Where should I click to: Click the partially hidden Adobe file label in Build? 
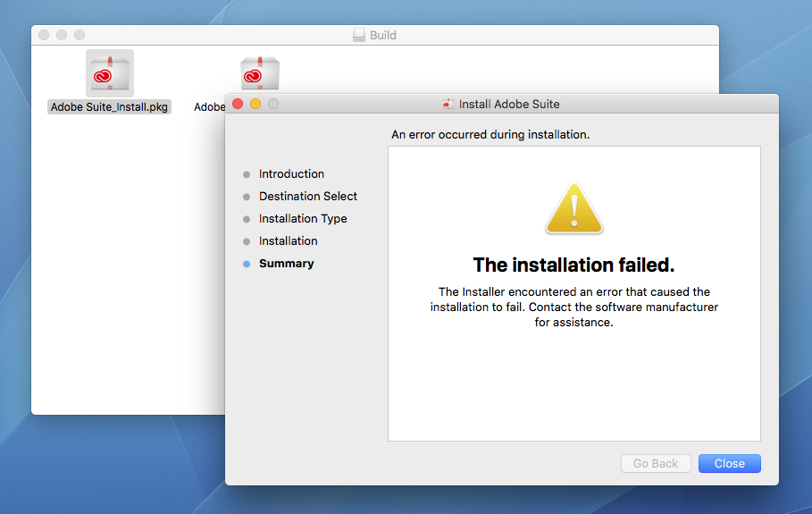(x=209, y=107)
